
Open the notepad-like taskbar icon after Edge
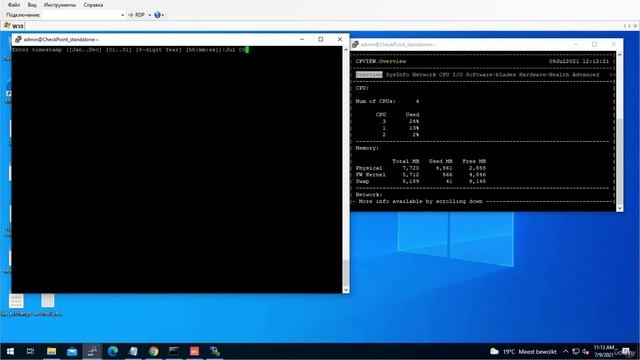[x=133, y=351]
